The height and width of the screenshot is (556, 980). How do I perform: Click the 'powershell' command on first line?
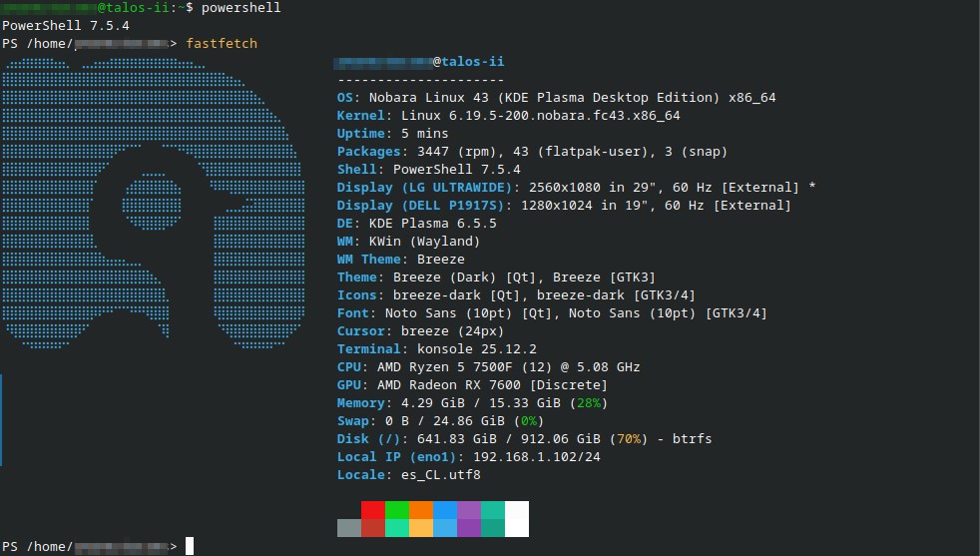[x=241, y=8]
